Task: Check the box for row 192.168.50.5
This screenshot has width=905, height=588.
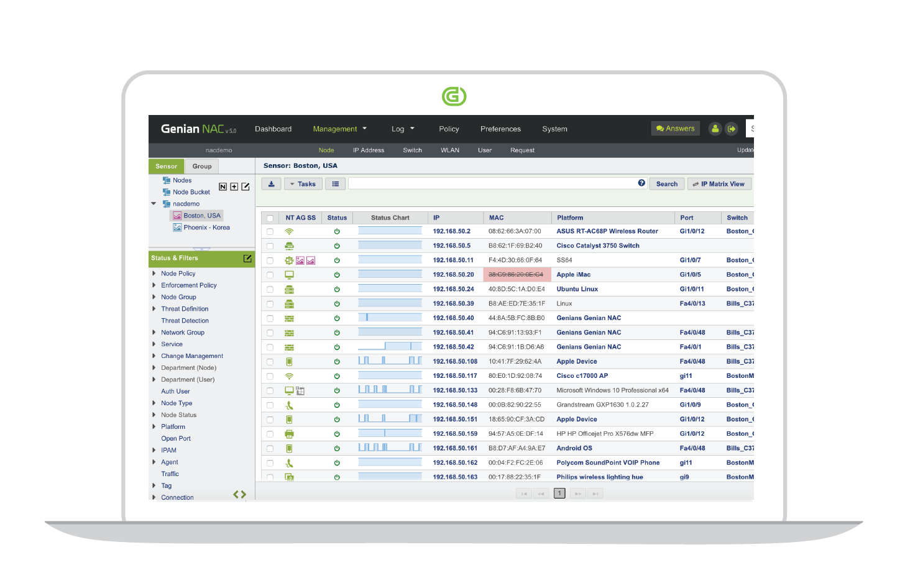Action: [x=270, y=246]
